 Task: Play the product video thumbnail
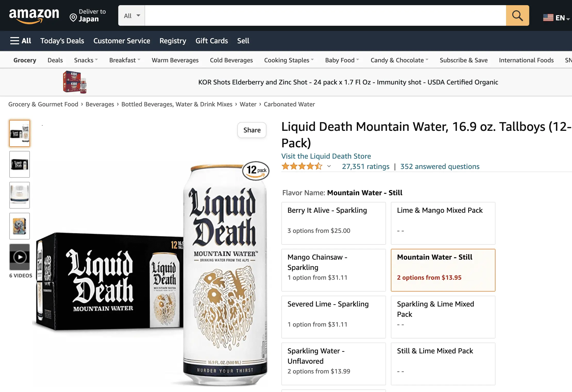20,257
